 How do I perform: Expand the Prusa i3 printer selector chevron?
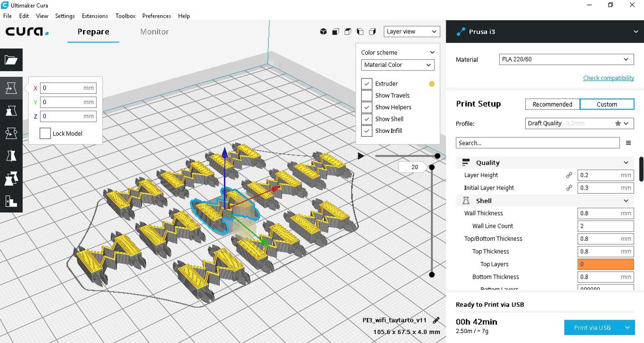636,32
